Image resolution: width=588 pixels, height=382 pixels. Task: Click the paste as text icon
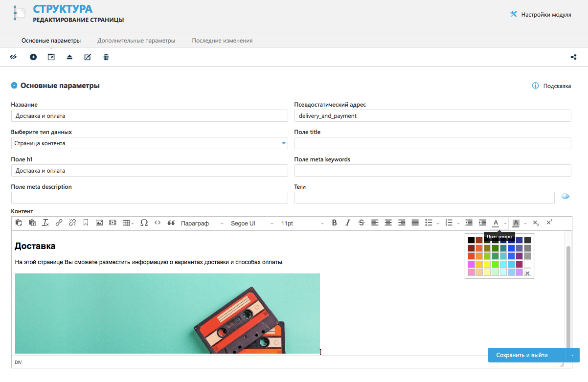[x=32, y=223]
